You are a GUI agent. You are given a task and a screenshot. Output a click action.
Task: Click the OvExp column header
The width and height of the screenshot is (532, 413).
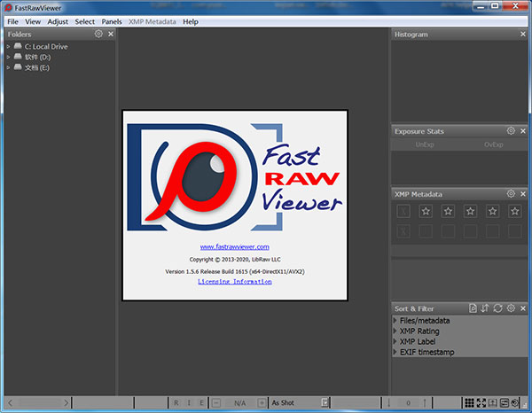(x=493, y=144)
